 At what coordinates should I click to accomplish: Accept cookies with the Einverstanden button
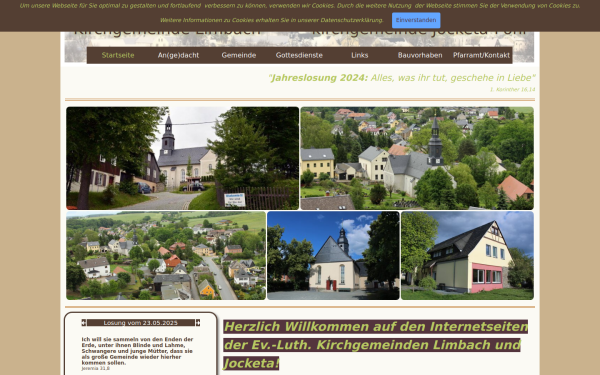[416, 20]
